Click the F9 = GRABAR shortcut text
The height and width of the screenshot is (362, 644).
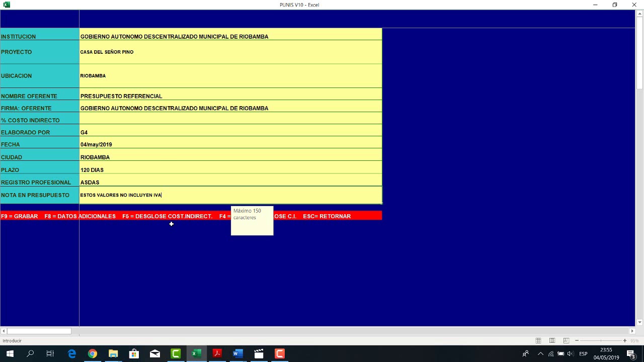pyautogui.click(x=20, y=216)
